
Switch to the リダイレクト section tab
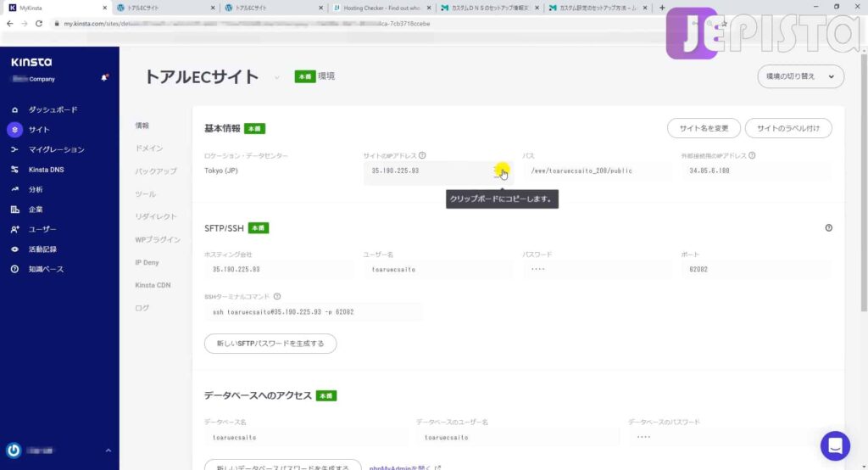(156, 216)
